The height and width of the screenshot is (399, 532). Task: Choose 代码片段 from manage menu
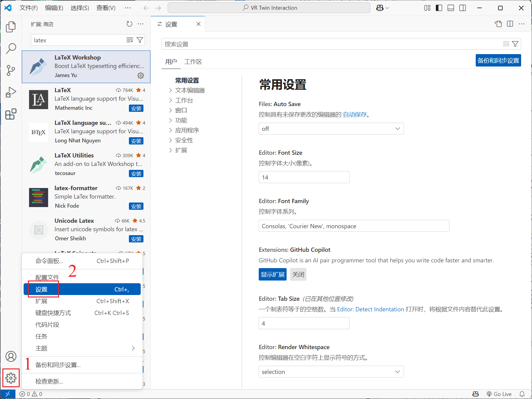click(x=82, y=325)
